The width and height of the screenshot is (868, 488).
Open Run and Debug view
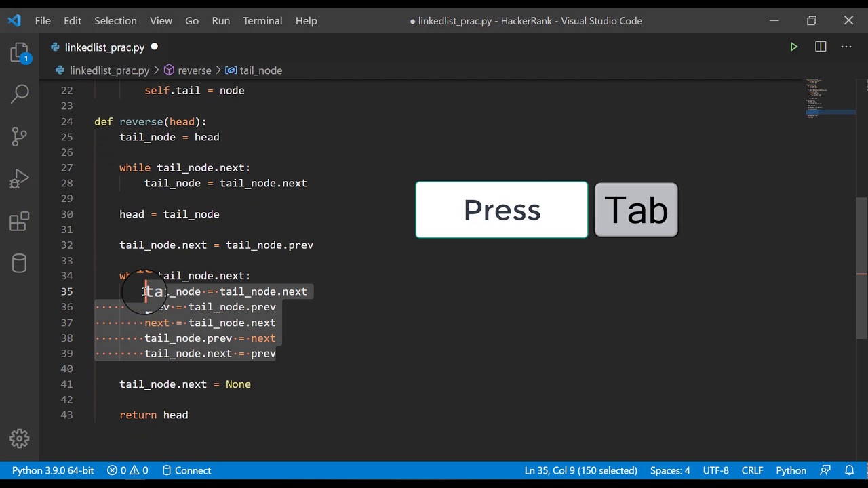[x=20, y=179]
